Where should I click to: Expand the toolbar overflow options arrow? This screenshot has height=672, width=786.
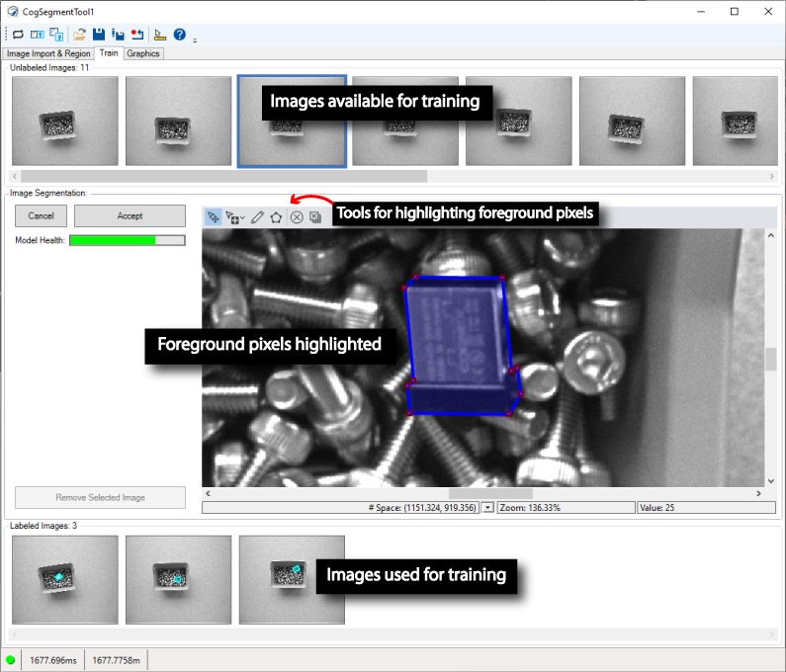coord(195,41)
